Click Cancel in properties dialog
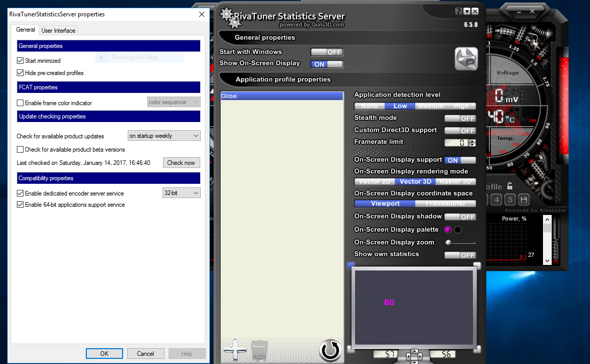 coord(145,353)
